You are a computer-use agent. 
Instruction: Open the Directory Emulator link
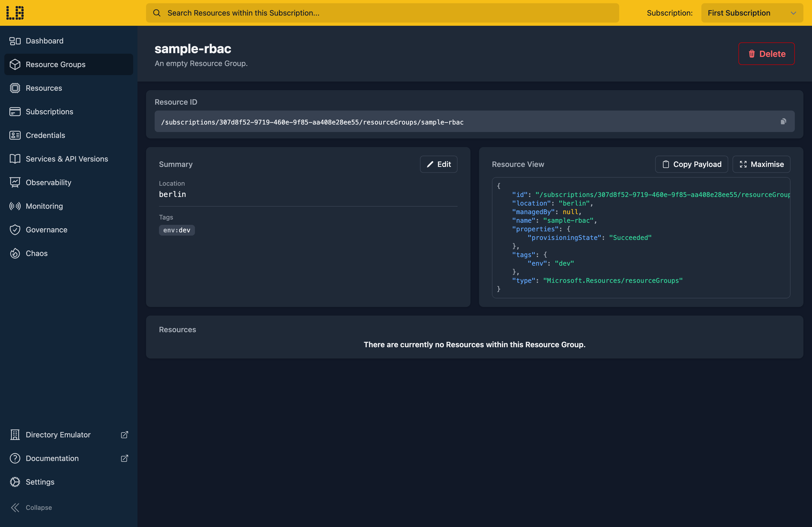click(68, 435)
